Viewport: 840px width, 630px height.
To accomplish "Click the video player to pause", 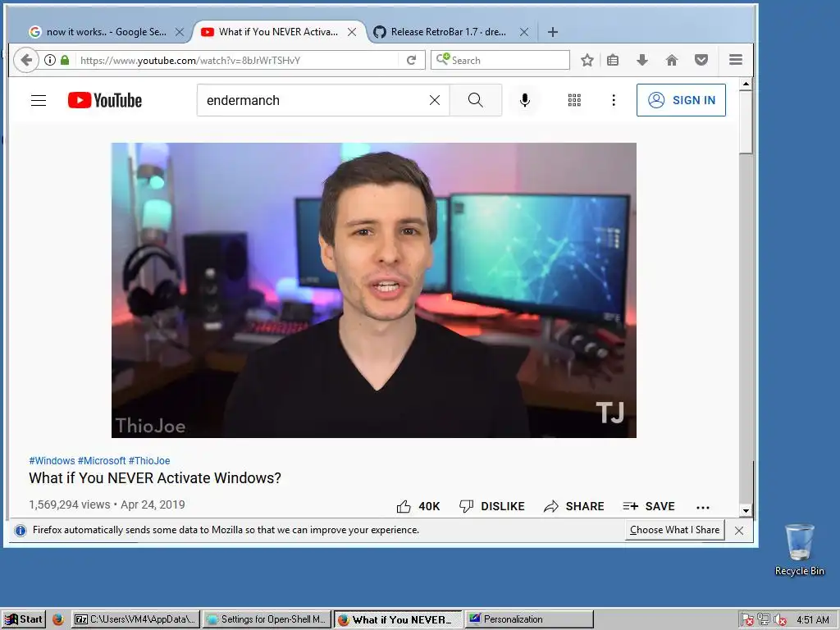I will [x=374, y=290].
